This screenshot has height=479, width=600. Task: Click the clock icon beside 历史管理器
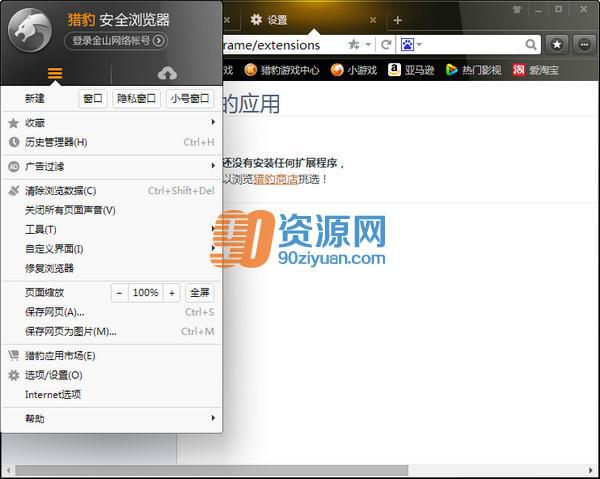pos(14,142)
